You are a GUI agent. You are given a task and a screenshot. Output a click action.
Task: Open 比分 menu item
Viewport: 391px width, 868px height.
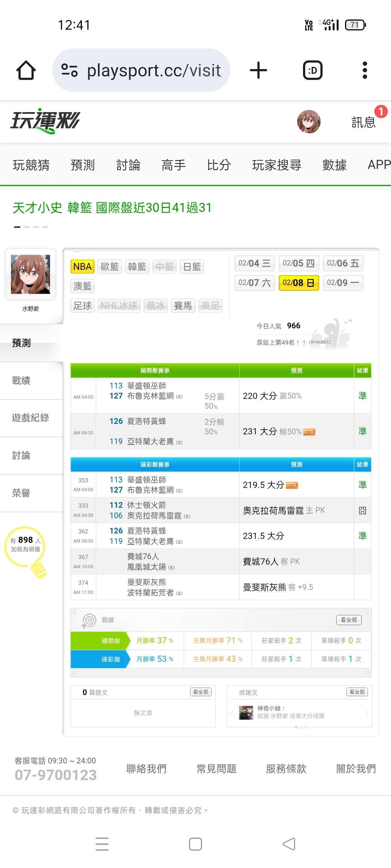(219, 165)
